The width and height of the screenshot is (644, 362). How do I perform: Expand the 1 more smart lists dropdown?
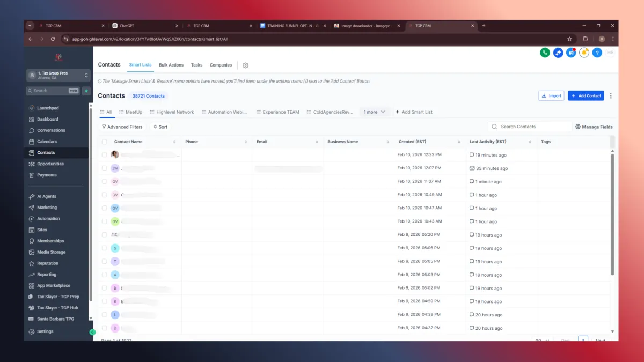374,112
